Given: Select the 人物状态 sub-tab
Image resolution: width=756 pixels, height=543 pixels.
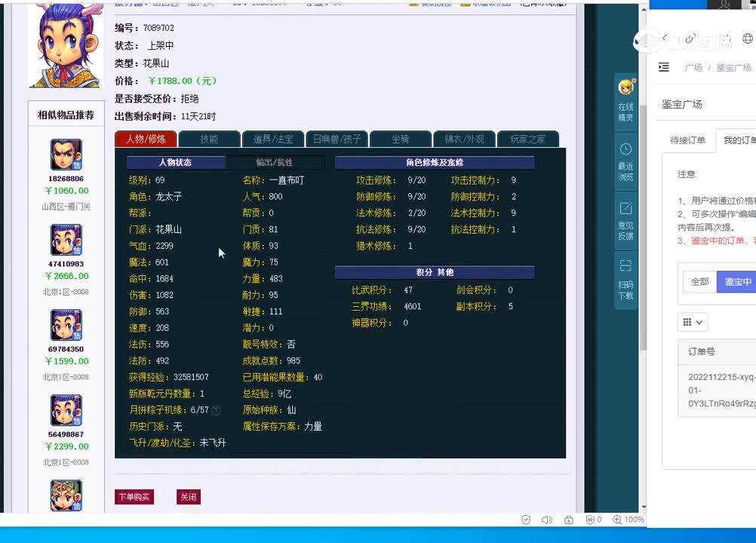Looking at the screenshot, I should (176, 162).
